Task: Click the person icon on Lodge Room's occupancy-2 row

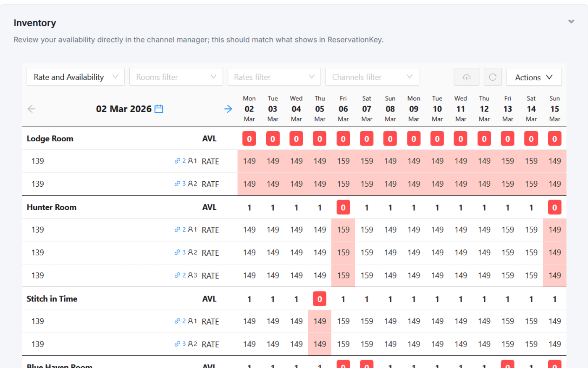Action: 189,184
